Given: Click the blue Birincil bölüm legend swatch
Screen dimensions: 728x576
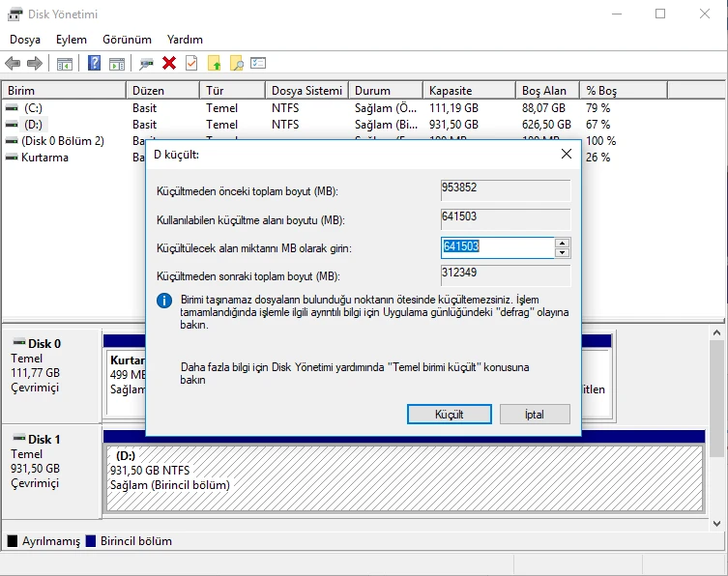Looking at the screenshot, I should [91, 541].
